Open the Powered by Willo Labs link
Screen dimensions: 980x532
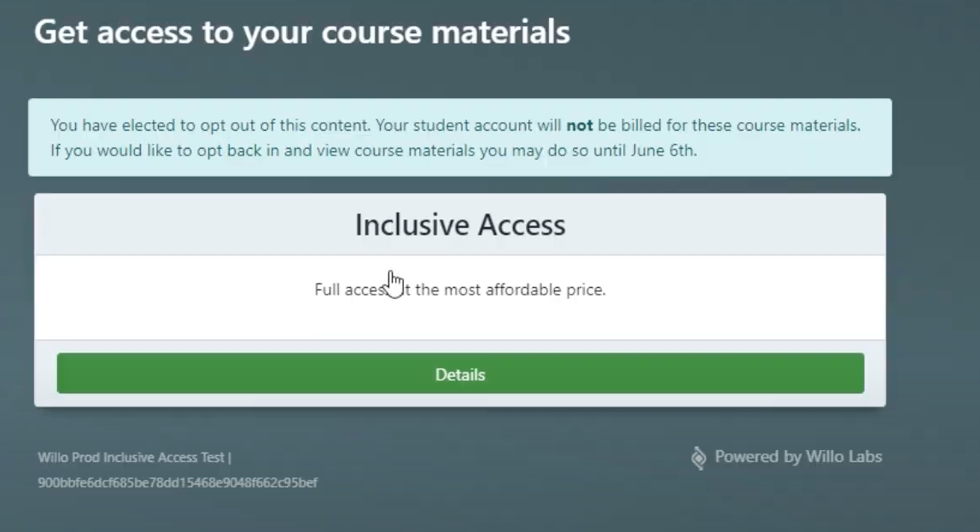(786, 457)
